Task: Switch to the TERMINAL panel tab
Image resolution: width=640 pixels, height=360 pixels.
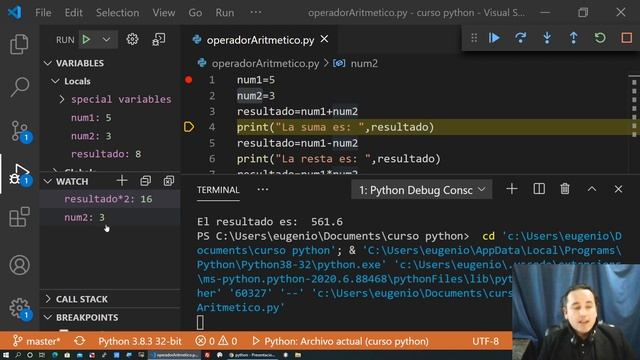Action: 218,190
